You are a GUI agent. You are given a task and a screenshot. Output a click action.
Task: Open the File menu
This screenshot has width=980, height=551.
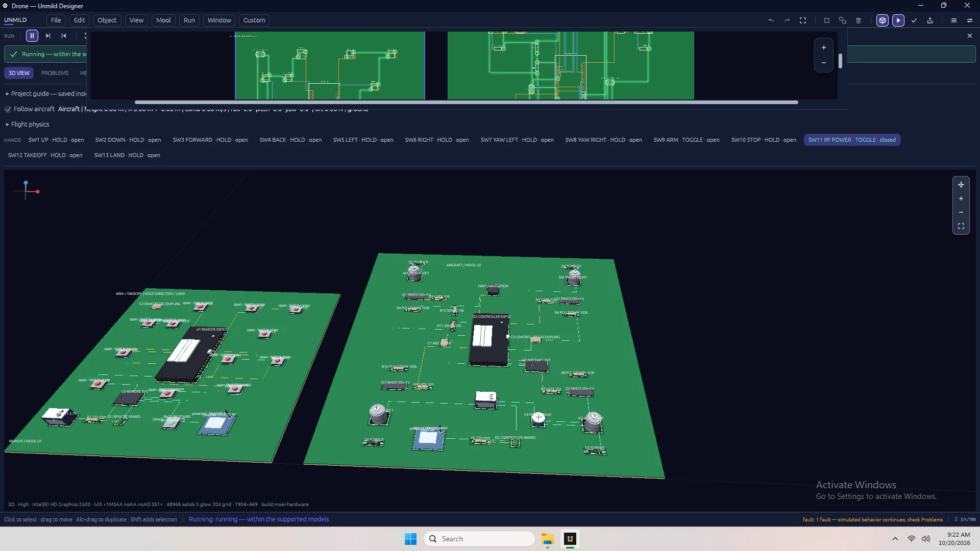56,20
